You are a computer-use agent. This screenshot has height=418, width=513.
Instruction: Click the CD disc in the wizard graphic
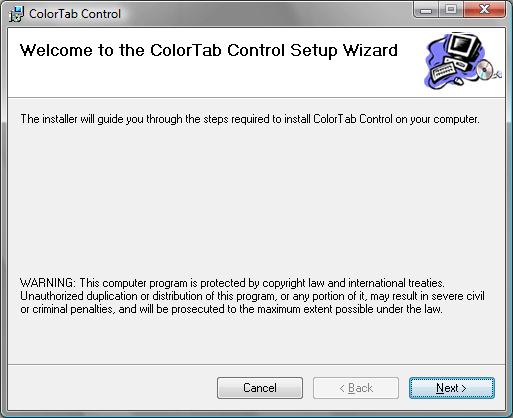click(485, 69)
